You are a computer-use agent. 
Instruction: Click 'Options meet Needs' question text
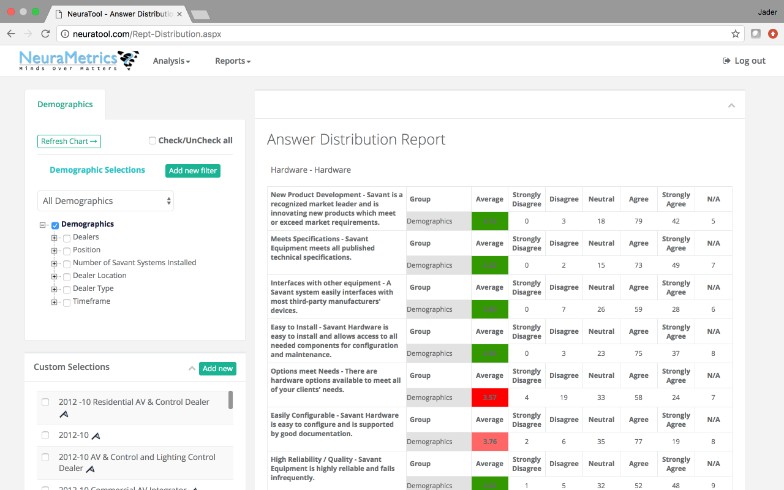[336, 380]
